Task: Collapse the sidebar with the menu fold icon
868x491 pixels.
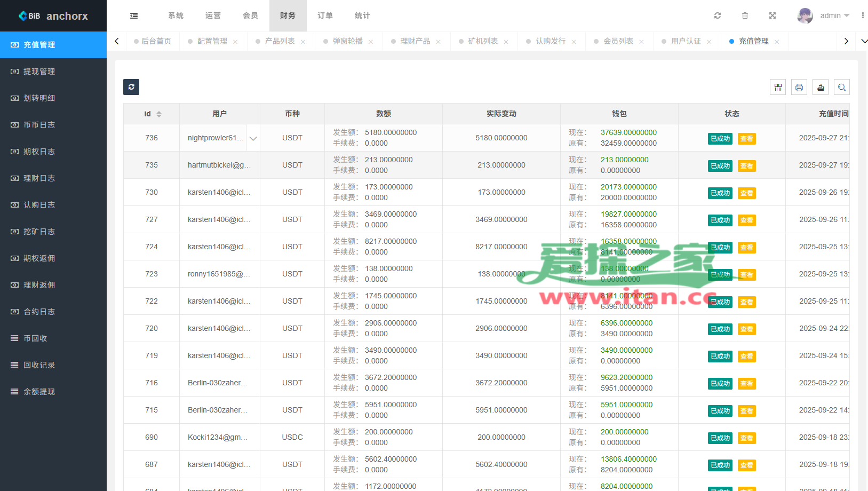Action: pyautogui.click(x=134, y=16)
